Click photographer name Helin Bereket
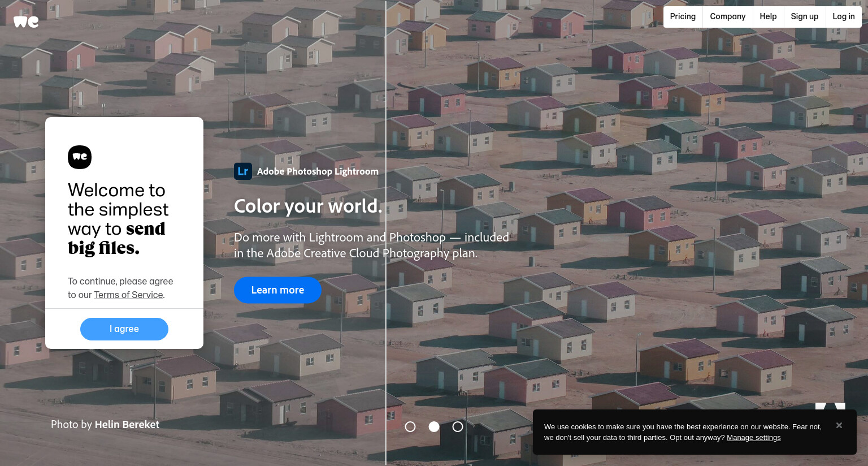 (127, 425)
